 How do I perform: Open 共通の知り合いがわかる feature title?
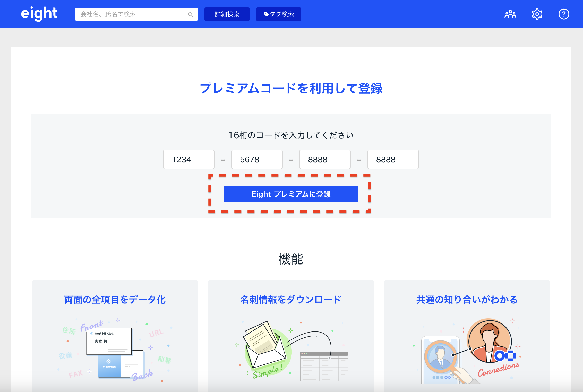coord(467,300)
